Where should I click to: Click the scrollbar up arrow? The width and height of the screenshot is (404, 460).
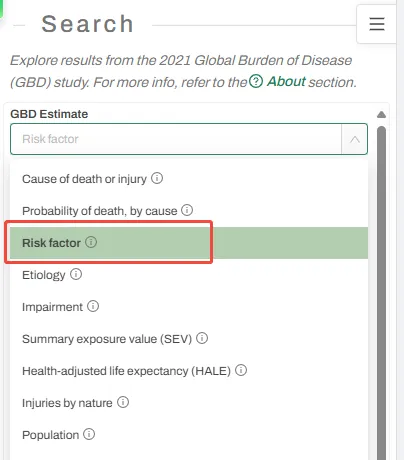tap(381, 115)
